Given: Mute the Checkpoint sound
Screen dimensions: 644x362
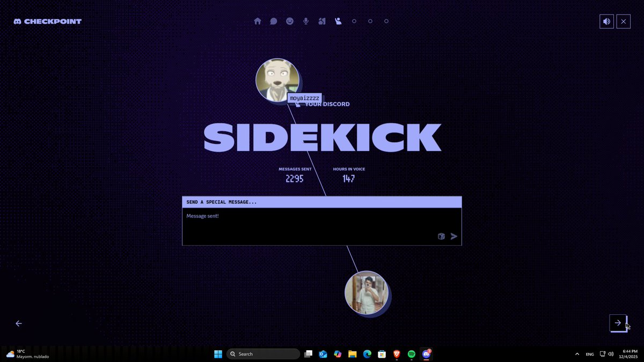Looking at the screenshot, I should click(x=606, y=21).
